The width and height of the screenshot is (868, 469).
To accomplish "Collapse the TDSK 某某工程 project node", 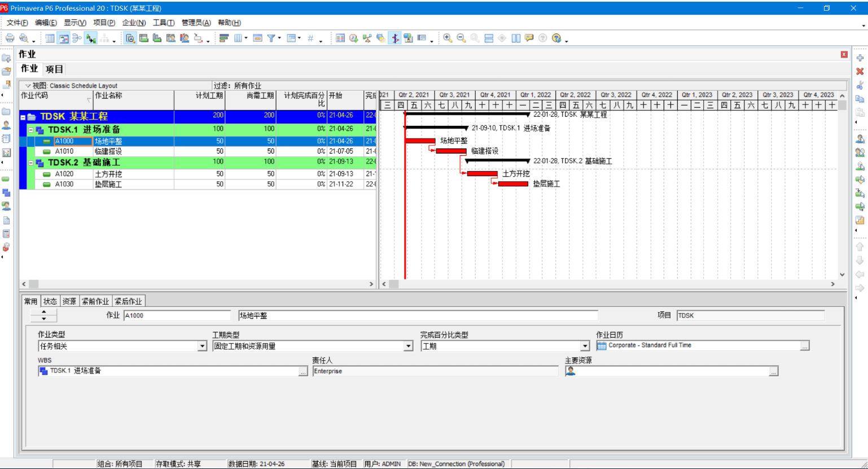I will (x=23, y=117).
